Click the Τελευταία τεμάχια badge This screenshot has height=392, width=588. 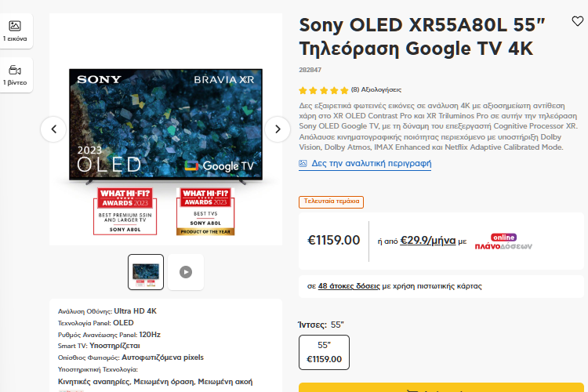(x=331, y=201)
